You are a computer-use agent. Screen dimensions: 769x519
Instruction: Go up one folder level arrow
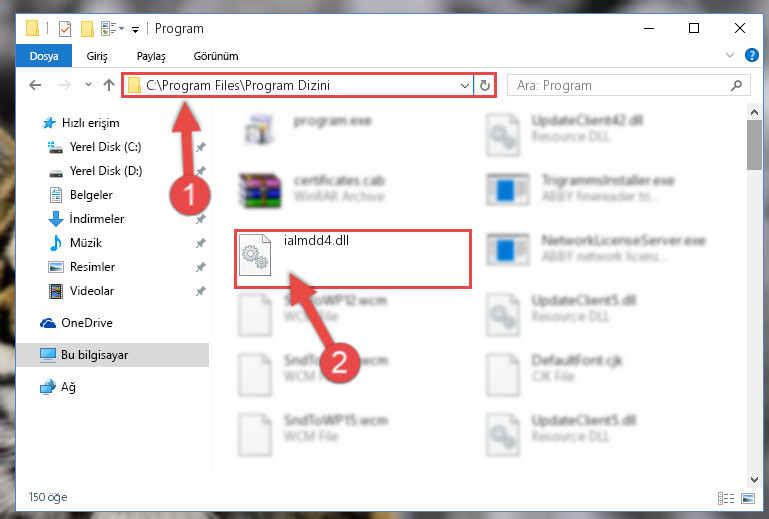108,85
